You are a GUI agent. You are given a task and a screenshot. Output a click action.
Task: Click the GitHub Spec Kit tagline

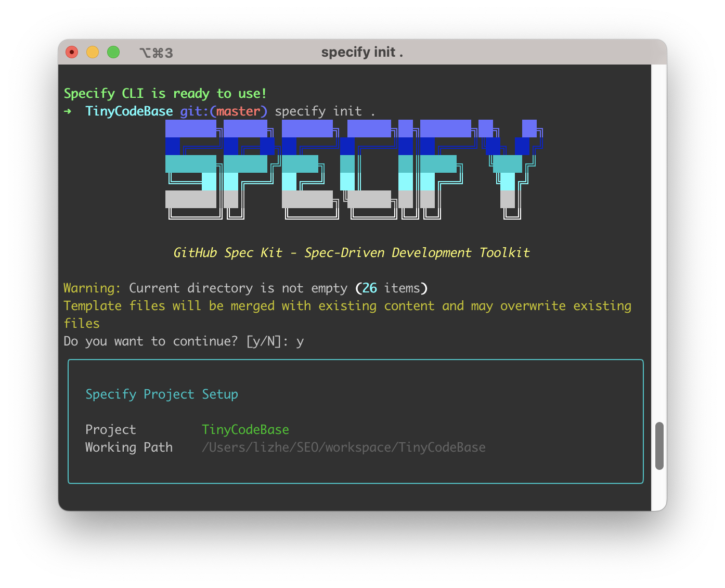pyautogui.click(x=352, y=253)
